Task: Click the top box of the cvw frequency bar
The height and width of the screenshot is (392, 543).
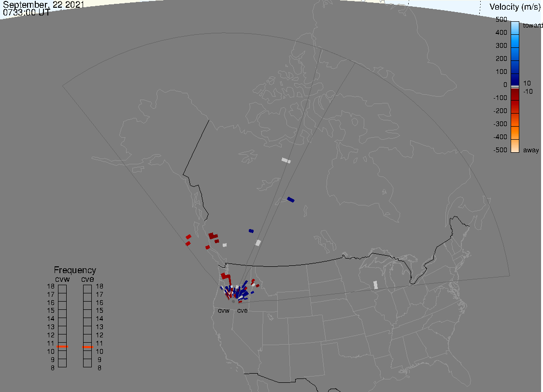Action: (62, 289)
